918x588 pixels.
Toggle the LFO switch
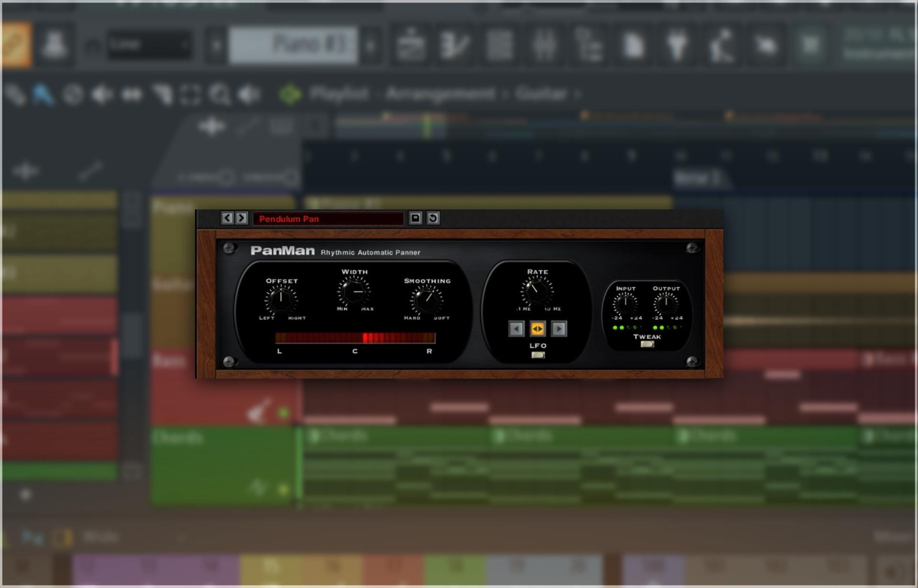click(538, 355)
